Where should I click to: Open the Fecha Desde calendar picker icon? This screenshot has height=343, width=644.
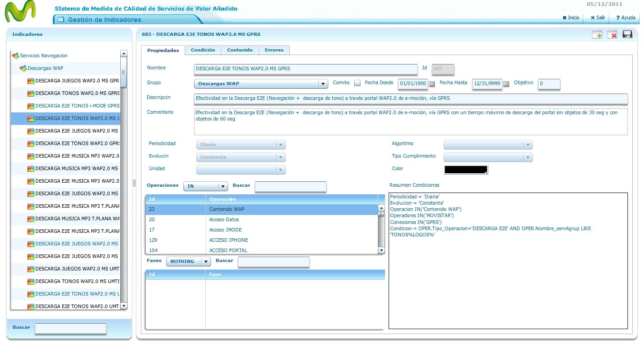(432, 84)
